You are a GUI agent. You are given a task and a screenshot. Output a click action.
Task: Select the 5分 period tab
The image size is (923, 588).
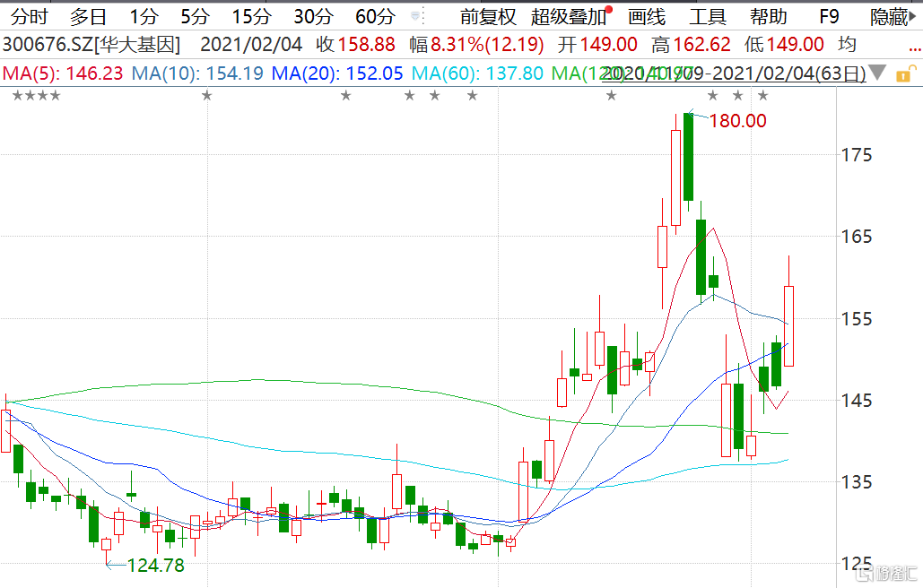195,16
